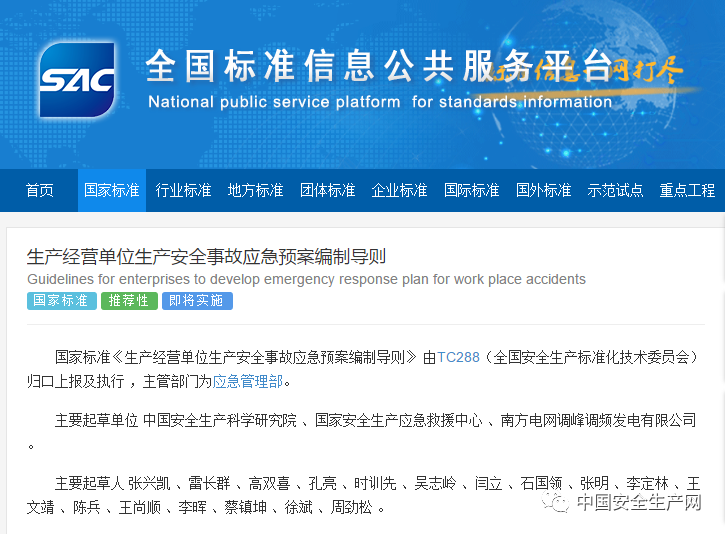Open the TC288 committee link
This screenshot has height=534, width=725.
tap(459, 356)
